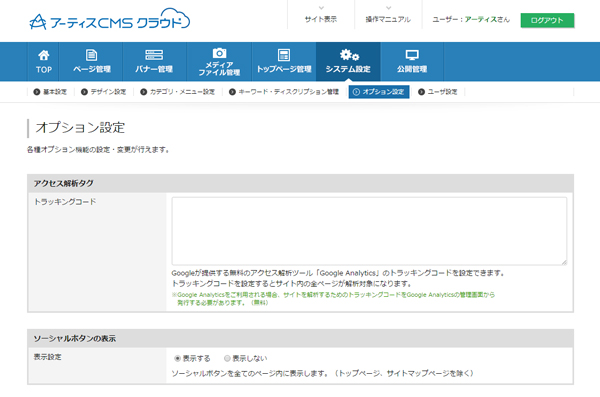Image resolution: width=600 pixels, height=397 pixels.
Task: Expand the 操作マニュアル dropdown
Action: click(x=388, y=15)
